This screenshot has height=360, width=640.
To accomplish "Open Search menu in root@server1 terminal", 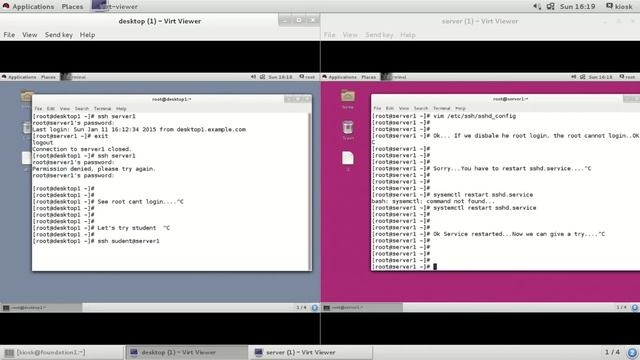I will (x=421, y=108).
